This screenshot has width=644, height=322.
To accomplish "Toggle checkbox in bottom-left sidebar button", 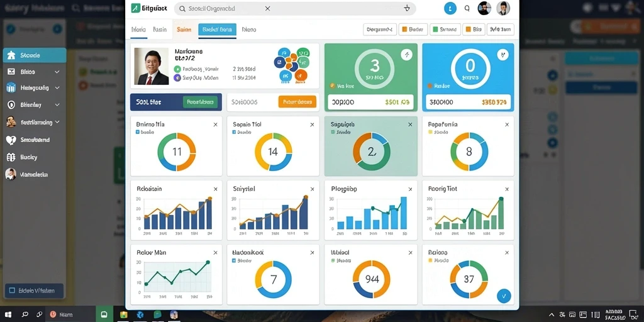I will click(x=11, y=291).
